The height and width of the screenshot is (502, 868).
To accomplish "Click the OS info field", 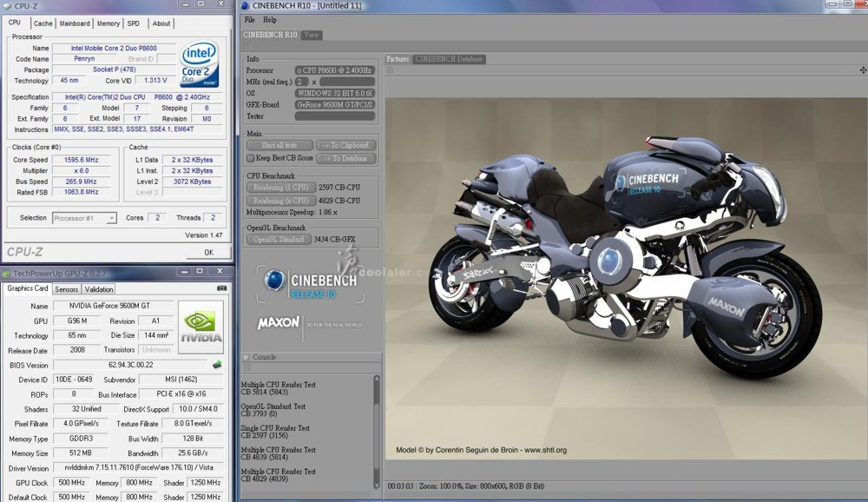I will (335, 93).
